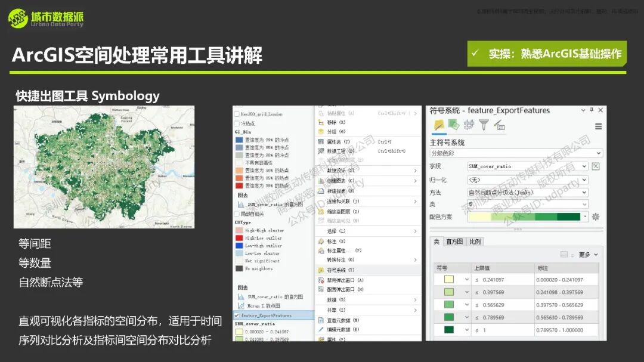Open the 共享 context menu entry
The image size is (644, 362).
[368, 310]
